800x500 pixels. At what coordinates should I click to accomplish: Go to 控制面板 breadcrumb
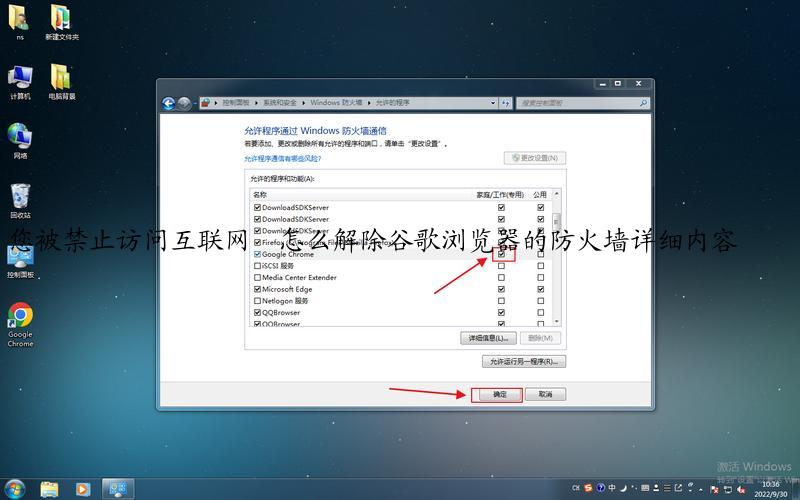(x=236, y=103)
